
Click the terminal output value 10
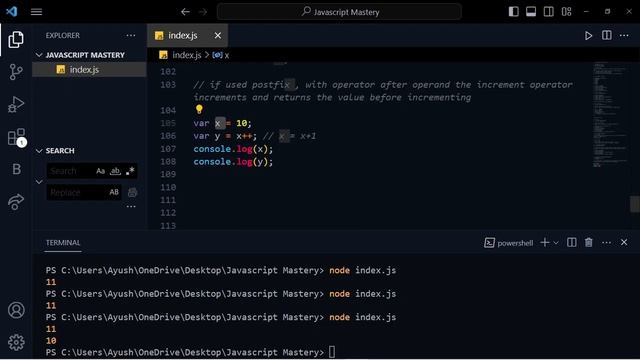coord(51,340)
